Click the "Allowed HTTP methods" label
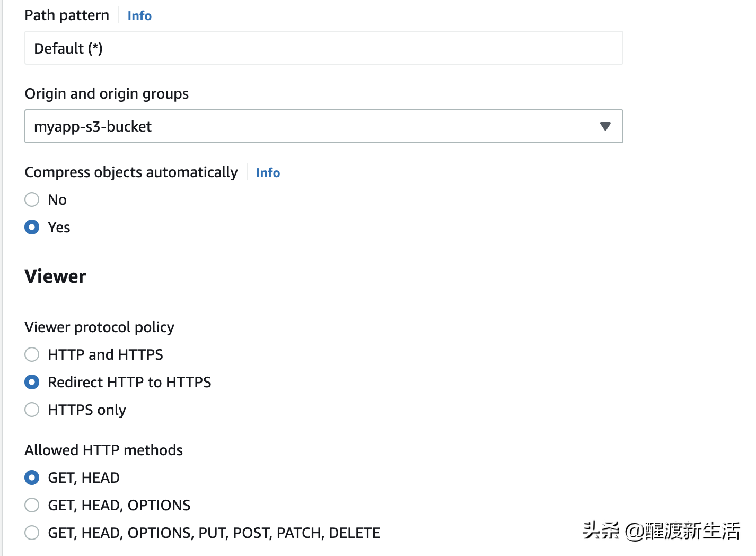 pyautogui.click(x=103, y=450)
